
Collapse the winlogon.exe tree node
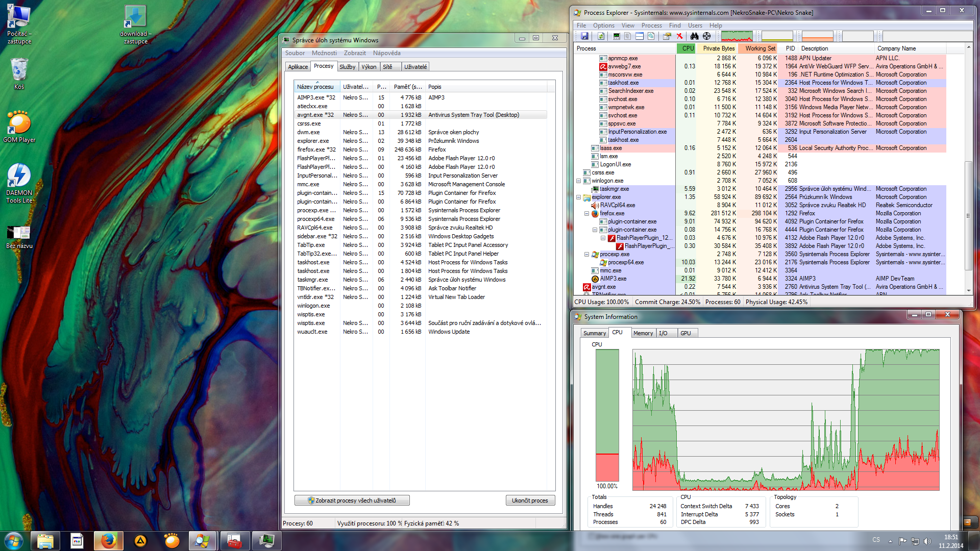point(578,181)
